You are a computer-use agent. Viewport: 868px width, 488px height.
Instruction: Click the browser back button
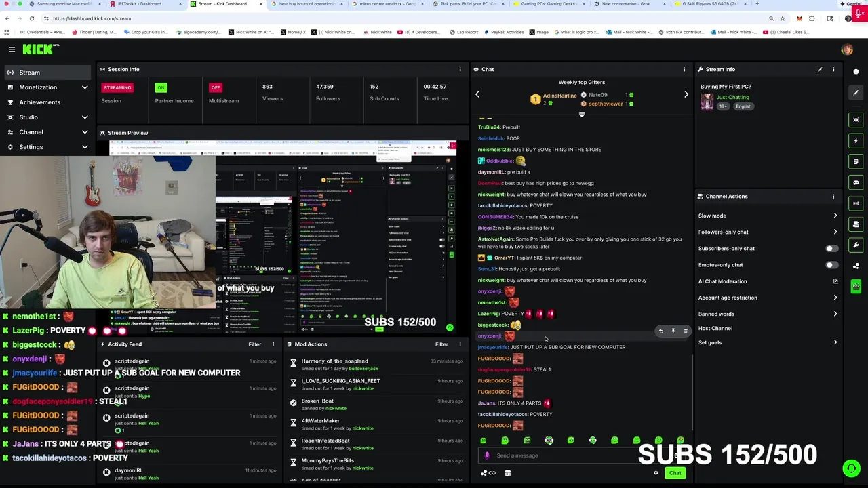(x=7, y=18)
